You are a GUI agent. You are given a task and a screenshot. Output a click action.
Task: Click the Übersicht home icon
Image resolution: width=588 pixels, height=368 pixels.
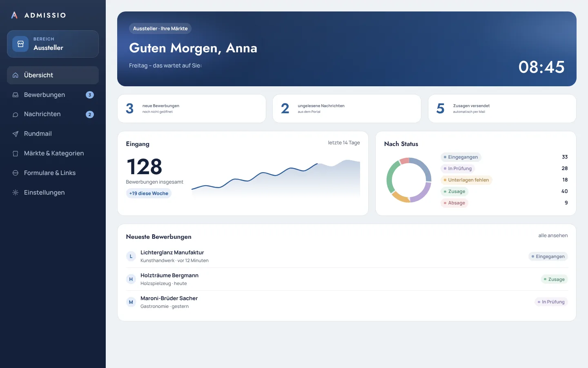[16, 75]
